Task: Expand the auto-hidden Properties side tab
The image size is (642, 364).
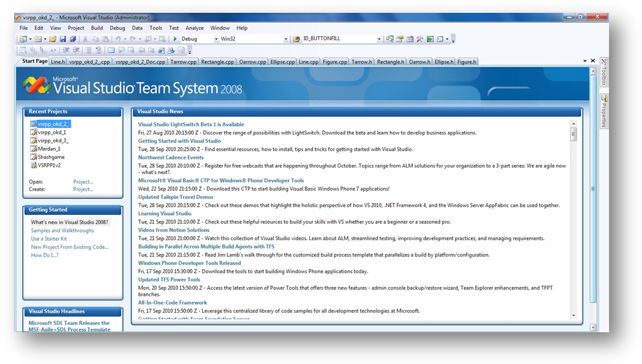Action: [x=604, y=111]
